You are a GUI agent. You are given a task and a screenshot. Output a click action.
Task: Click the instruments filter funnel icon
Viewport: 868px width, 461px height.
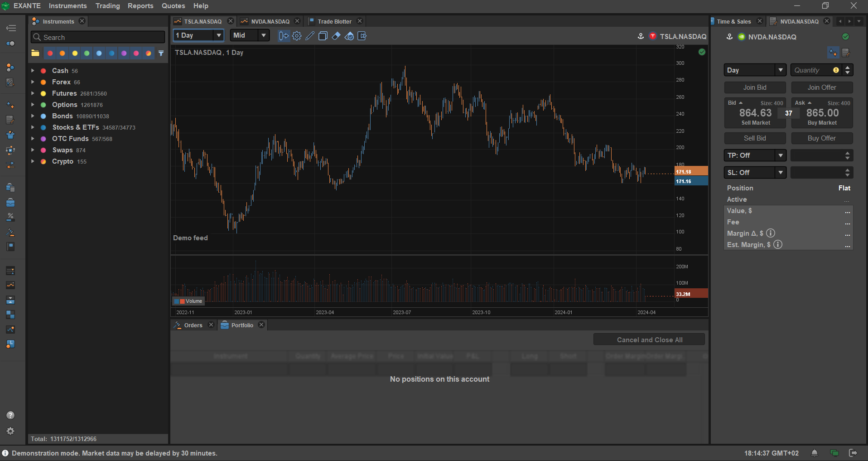point(161,53)
